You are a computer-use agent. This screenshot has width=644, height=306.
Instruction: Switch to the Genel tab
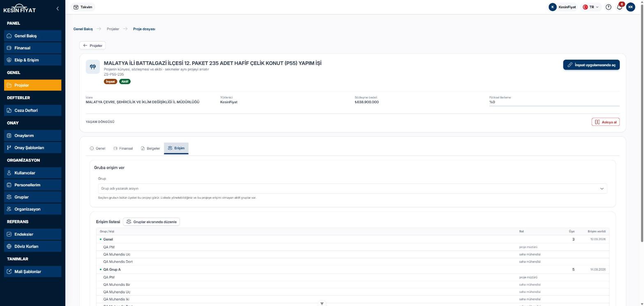coord(97,148)
